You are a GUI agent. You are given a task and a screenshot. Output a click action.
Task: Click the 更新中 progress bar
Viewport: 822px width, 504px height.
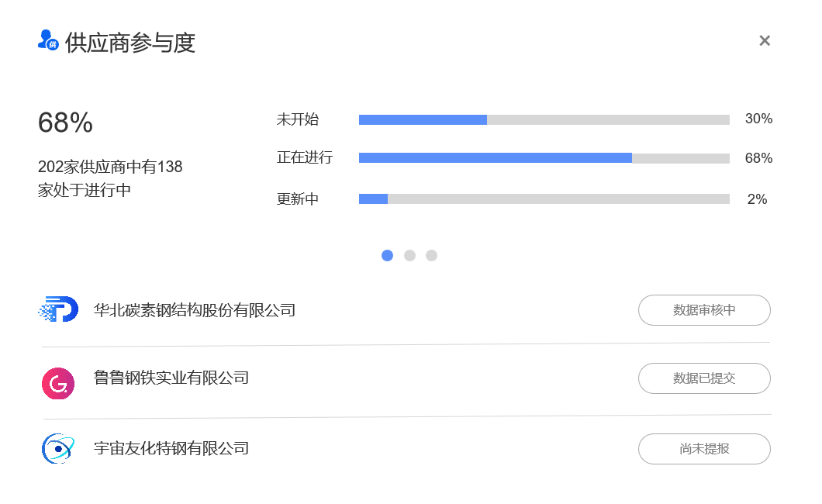(x=544, y=199)
